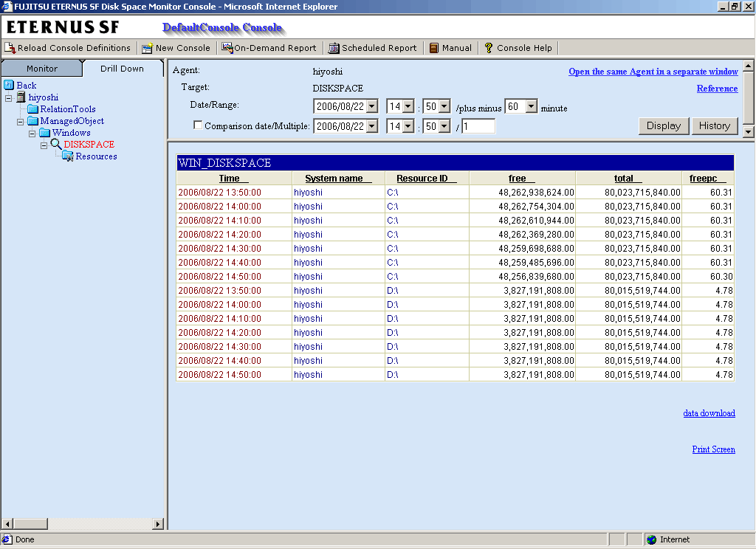The width and height of the screenshot is (756, 549).
Task: Click the Internet zone globe icon
Action: point(652,539)
